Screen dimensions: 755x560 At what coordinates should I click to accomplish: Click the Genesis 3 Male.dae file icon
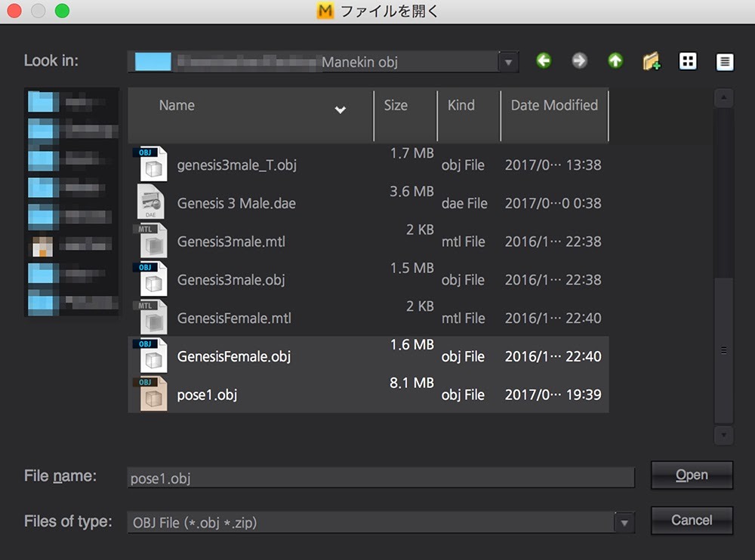[152, 202]
